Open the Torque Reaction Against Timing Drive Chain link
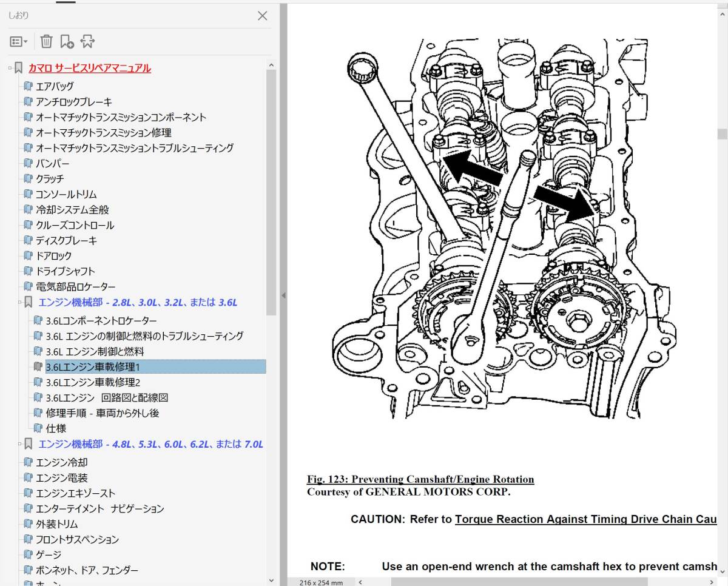The width and height of the screenshot is (728, 586). pos(585,519)
